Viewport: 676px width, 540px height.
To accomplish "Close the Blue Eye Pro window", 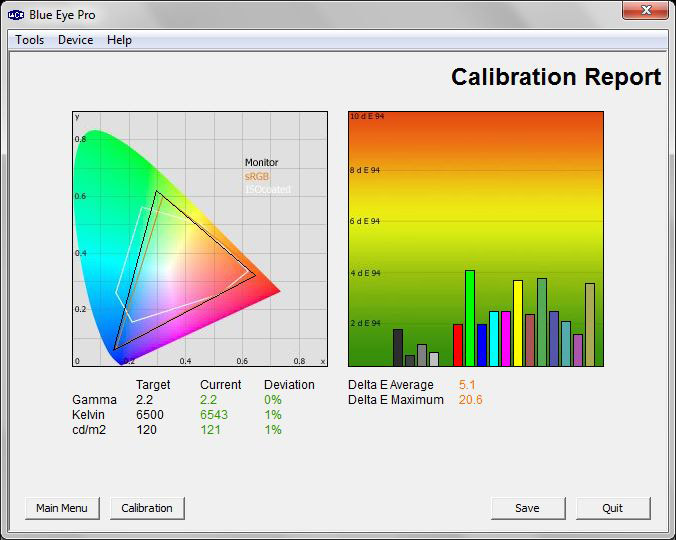I will (x=645, y=11).
